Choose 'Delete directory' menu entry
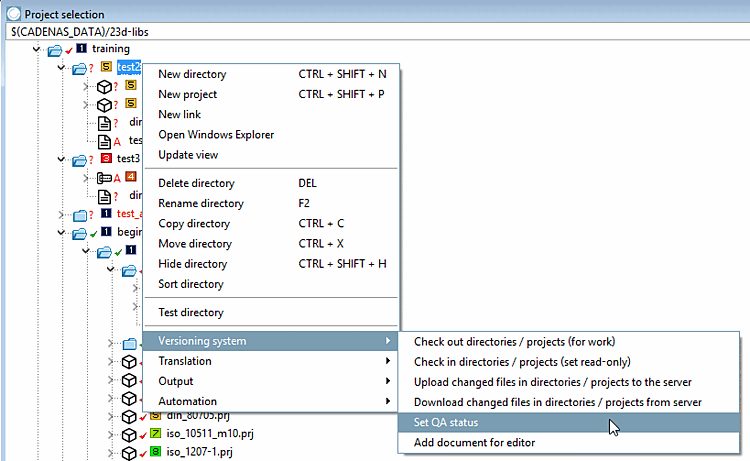750x461 pixels. pyautogui.click(x=271, y=183)
